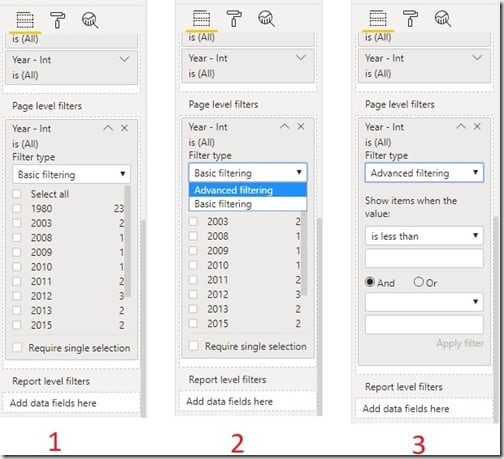Open Fields tab icon in panel 1
Viewport: 504px width, 459px height.
point(25,20)
